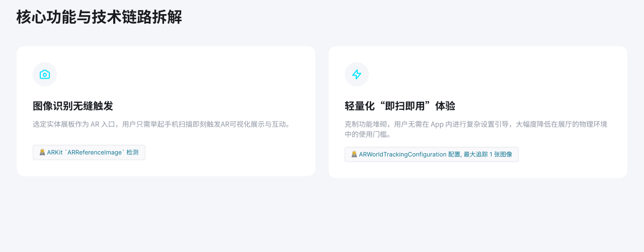The width and height of the screenshot is (644, 252).
Task: Click the emoji icon in the ARWorldTrackingConfiguration tag
Action: point(354,154)
